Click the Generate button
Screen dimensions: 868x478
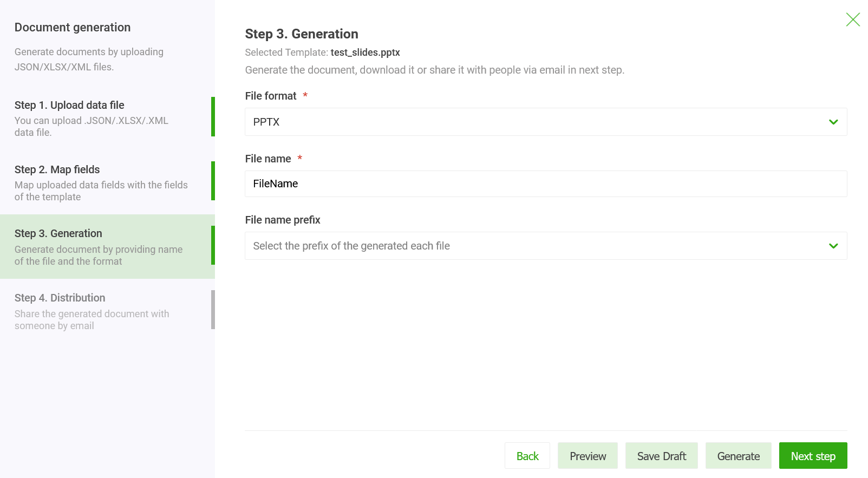pyautogui.click(x=738, y=456)
